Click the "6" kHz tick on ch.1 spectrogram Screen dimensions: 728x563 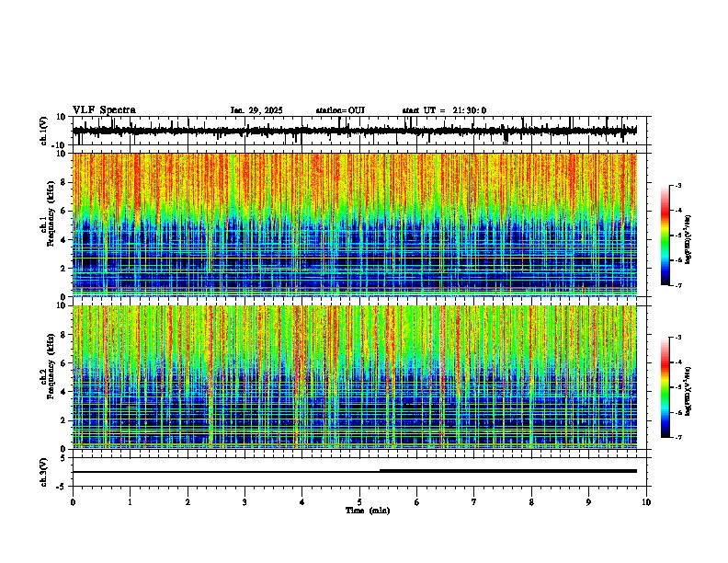click(x=63, y=211)
